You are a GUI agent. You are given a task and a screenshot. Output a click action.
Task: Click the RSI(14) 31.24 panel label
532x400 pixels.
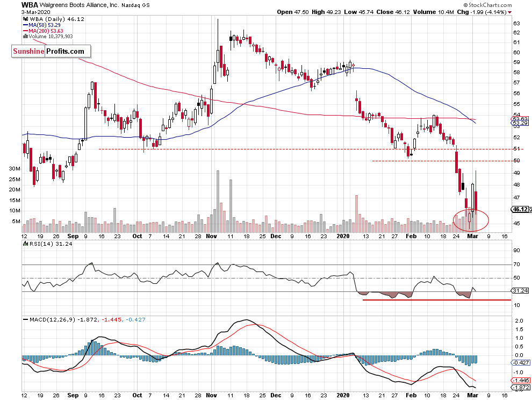(x=51, y=244)
